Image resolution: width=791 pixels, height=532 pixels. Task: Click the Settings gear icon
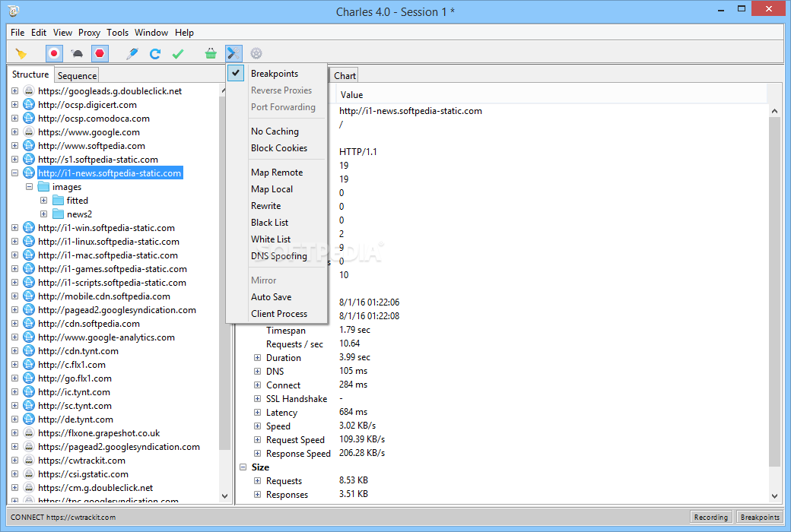[256, 53]
